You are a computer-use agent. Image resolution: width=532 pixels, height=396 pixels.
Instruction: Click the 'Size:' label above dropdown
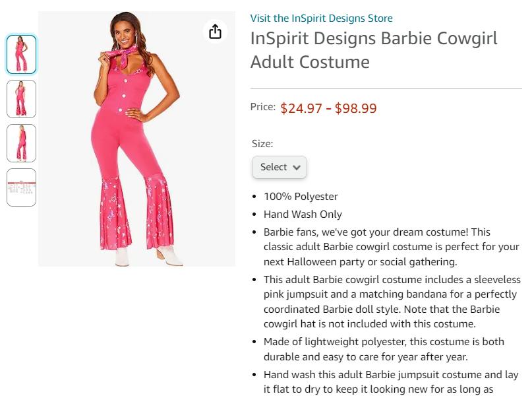[262, 144]
